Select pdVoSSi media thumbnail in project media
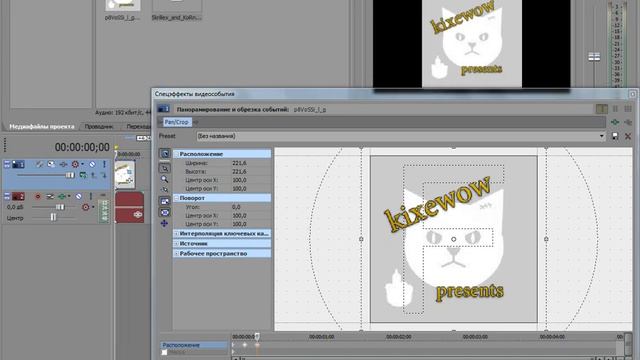This screenshot has width=640, height=360. pos(122,5)
